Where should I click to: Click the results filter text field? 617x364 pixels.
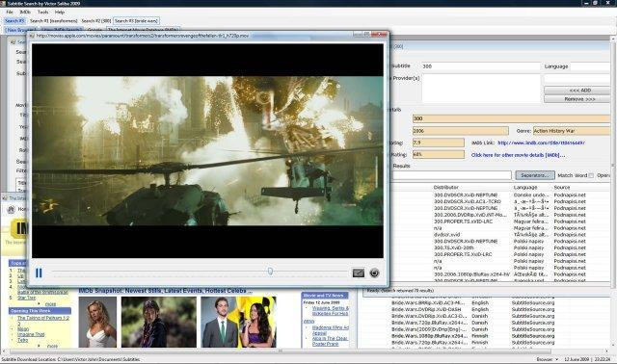[451, 175]
